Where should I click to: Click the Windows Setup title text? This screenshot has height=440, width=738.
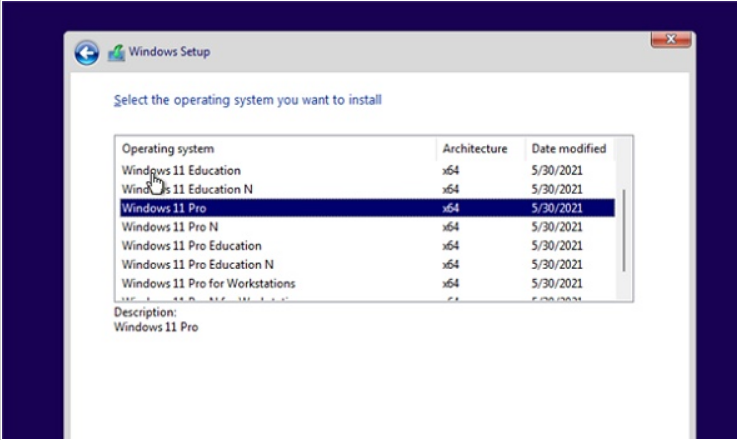coord(169,52)
